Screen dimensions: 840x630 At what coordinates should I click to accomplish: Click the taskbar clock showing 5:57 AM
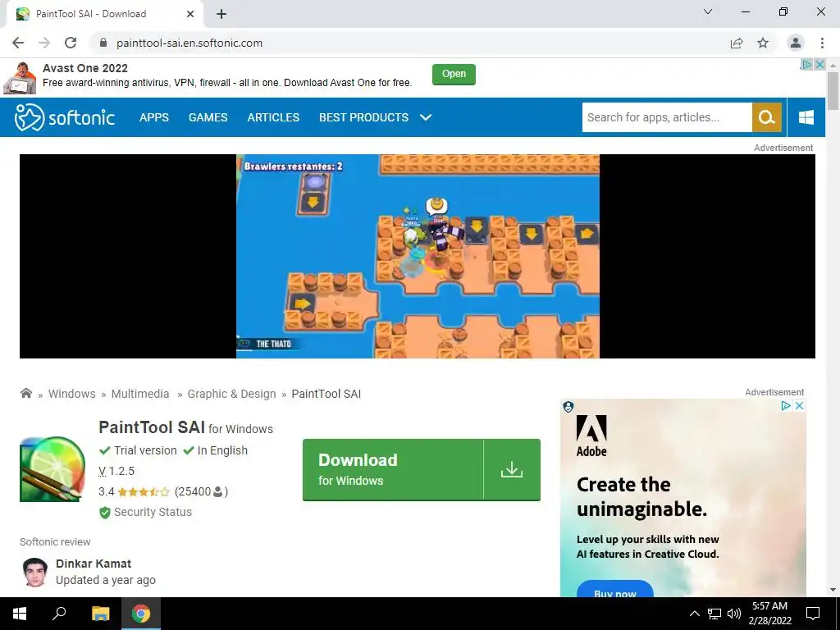769,614
